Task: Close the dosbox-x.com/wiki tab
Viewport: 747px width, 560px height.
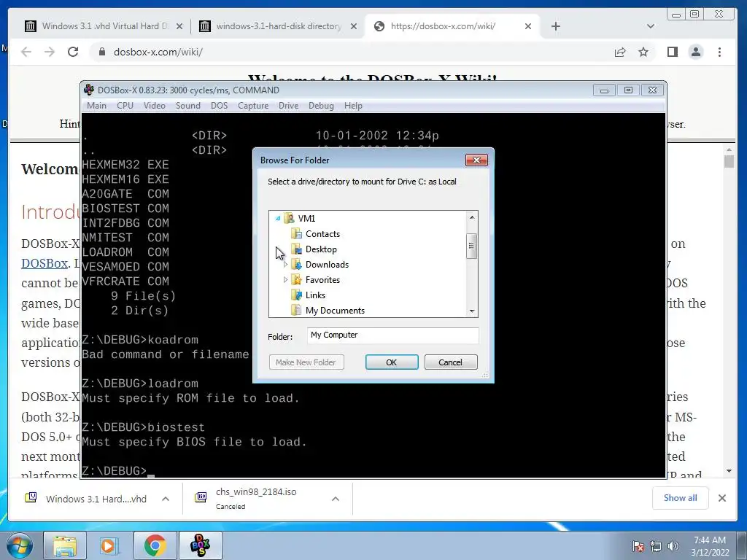Action: pyautogui.click(x=528, y=26)
